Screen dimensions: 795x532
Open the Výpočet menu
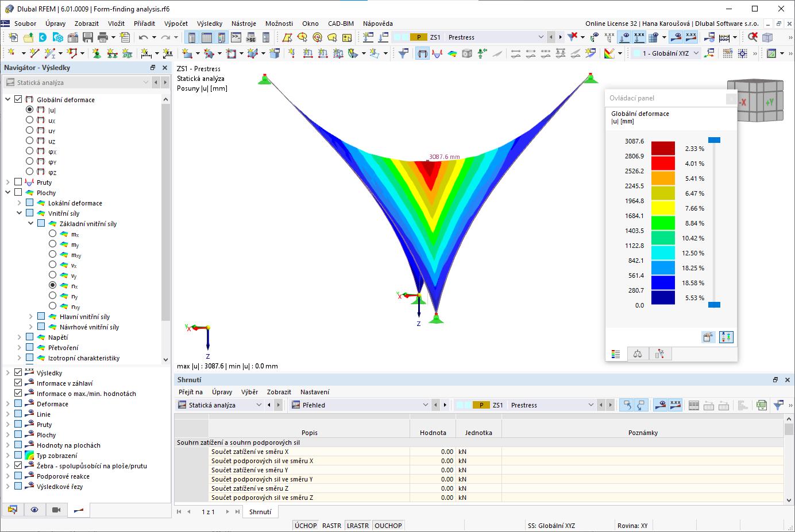176,24
